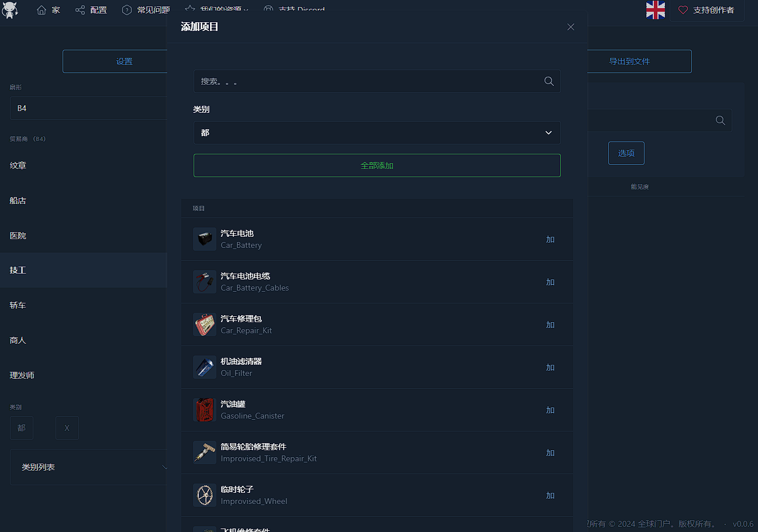Viewport: 758px width, 532px height.
Task: Click the Car_Battery item icon
Action: coord(205,239)
